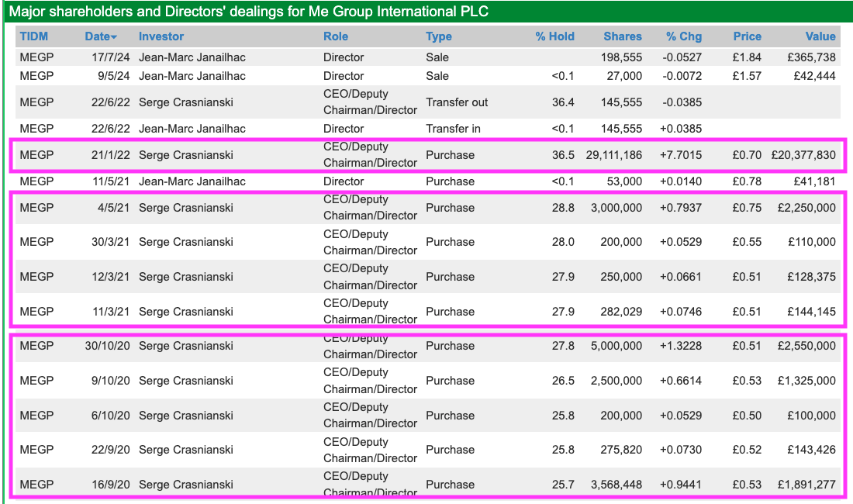
Task: Sort by Price column header
Action: 747,36
